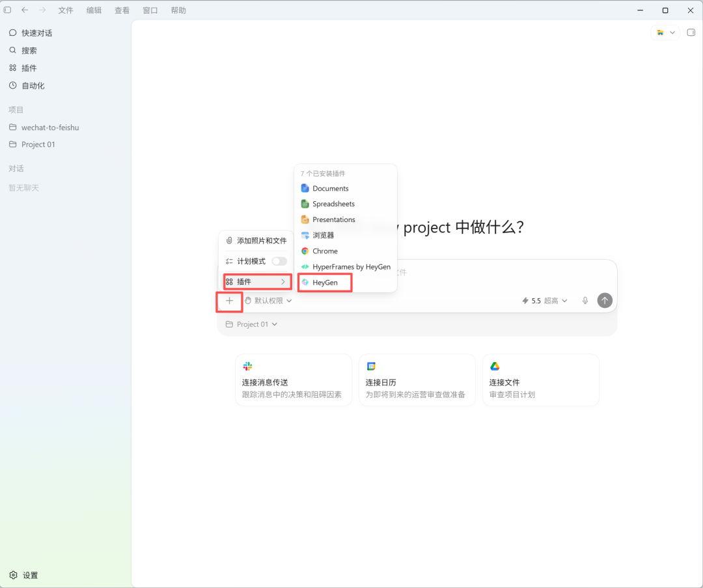Click the 7 个已安装插件 header
This screenshot has height=588, width=703.
(x=323, y=174)
